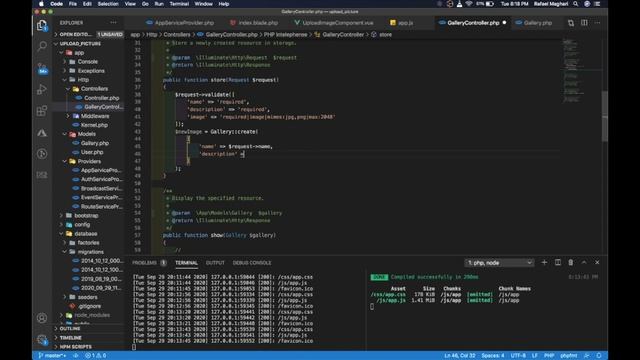Add a new terminal with plus icon
The width and height of the screenshot is (640, 360).
tap(544, 262)
